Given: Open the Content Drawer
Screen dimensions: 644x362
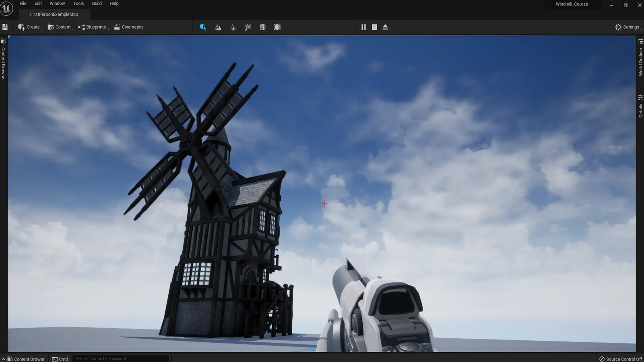Looking at the screenshot, I should 25,358.
